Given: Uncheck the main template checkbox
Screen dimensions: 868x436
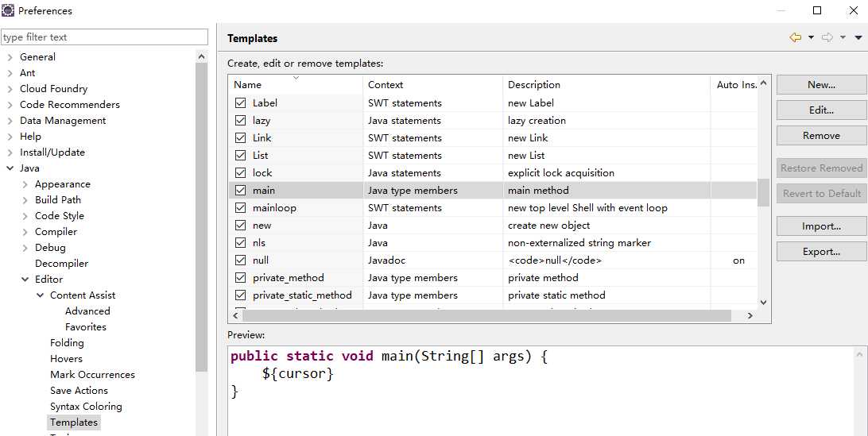Looking at the screenshot, I should 240,191.
